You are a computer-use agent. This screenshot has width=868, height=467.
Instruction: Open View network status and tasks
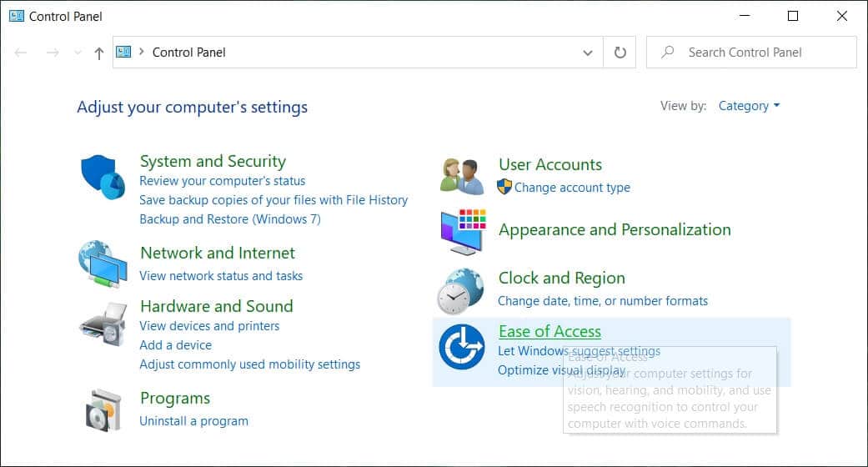(x=221, y=276)
